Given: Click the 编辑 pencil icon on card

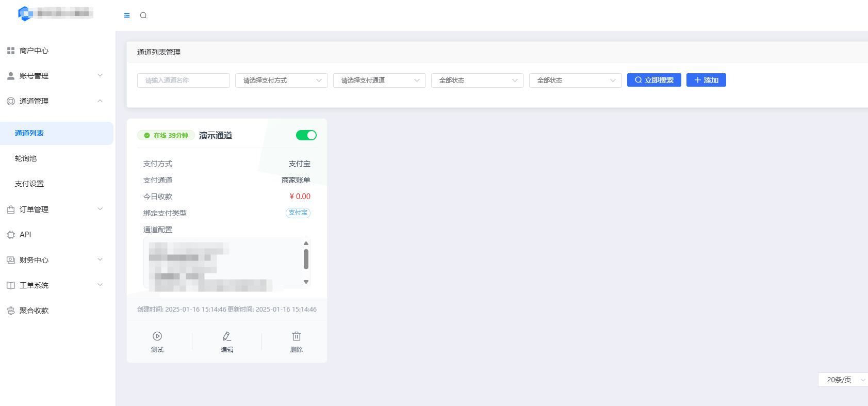Looking at the screenshot, I should click(227, 336).
